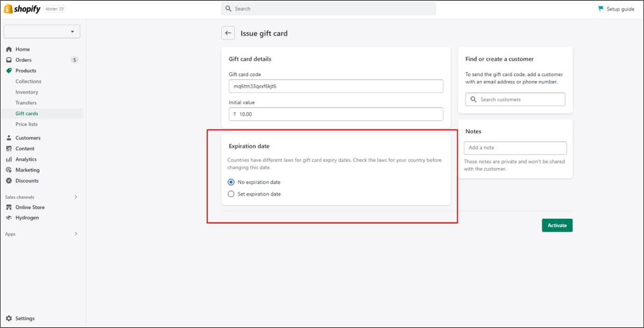The image size is (644, 328).
Task: Click the Settings gear icon
Action: 9,318
